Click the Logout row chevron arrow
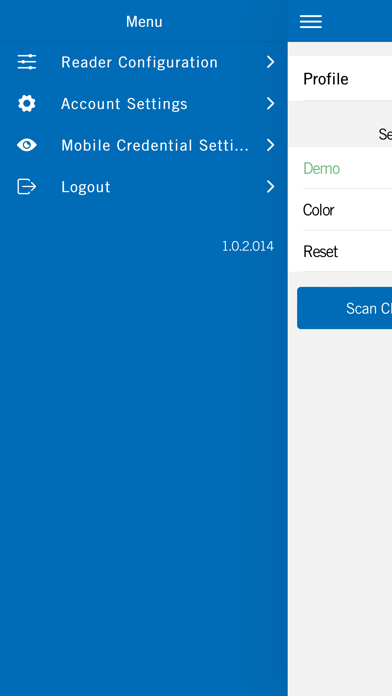 pos(270,186)
